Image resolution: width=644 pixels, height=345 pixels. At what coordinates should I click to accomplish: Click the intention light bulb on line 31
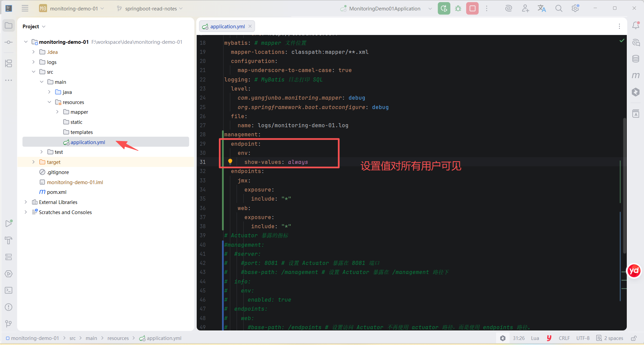[x=230, y=162]
